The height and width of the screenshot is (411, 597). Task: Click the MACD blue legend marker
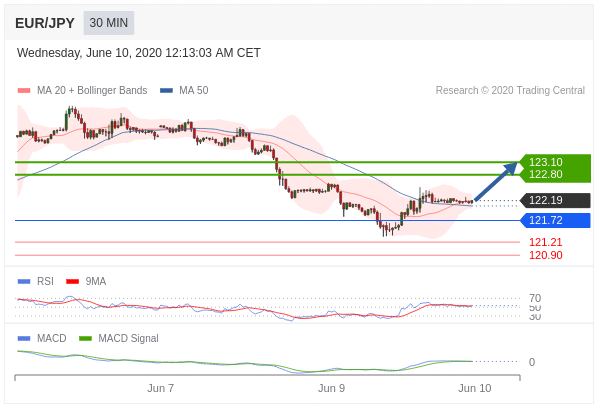(x=24, y=338)
